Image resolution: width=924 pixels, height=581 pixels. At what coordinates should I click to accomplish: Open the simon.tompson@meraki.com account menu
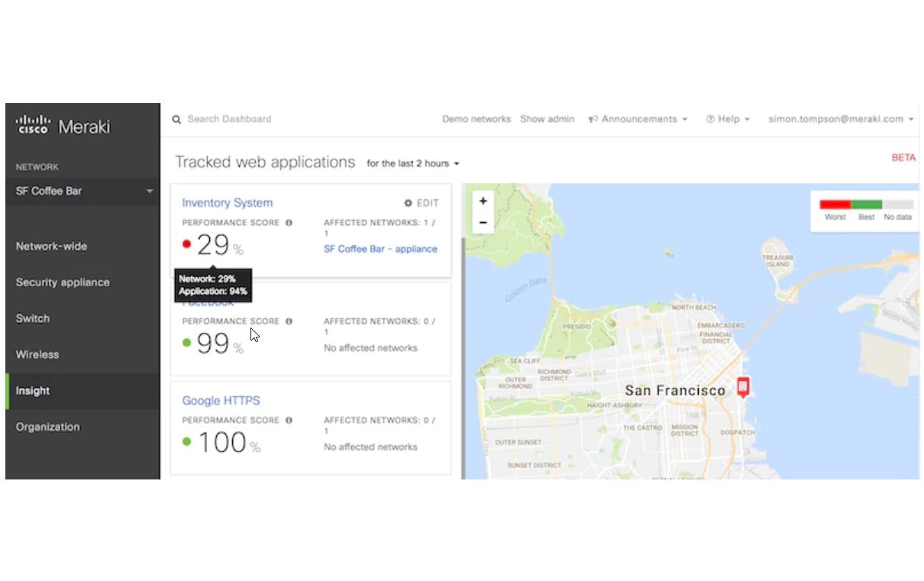tap(841, 119)
